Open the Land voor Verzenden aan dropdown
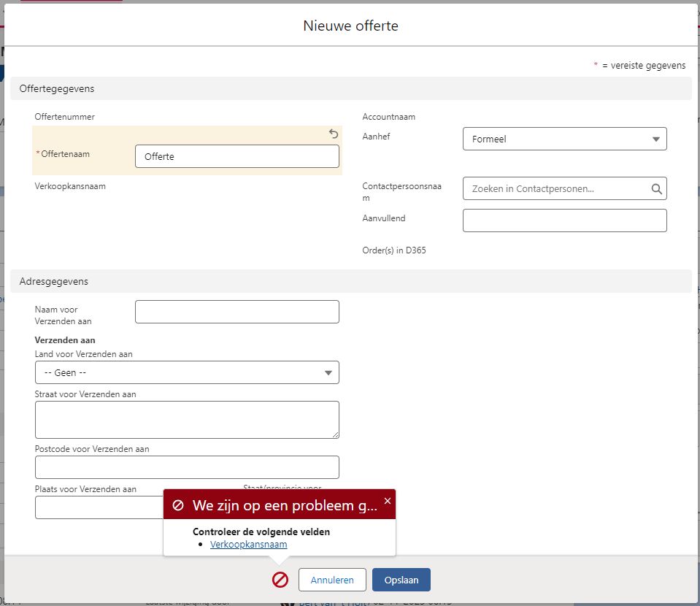Screen dimensions: 700x606 (187, 372)
